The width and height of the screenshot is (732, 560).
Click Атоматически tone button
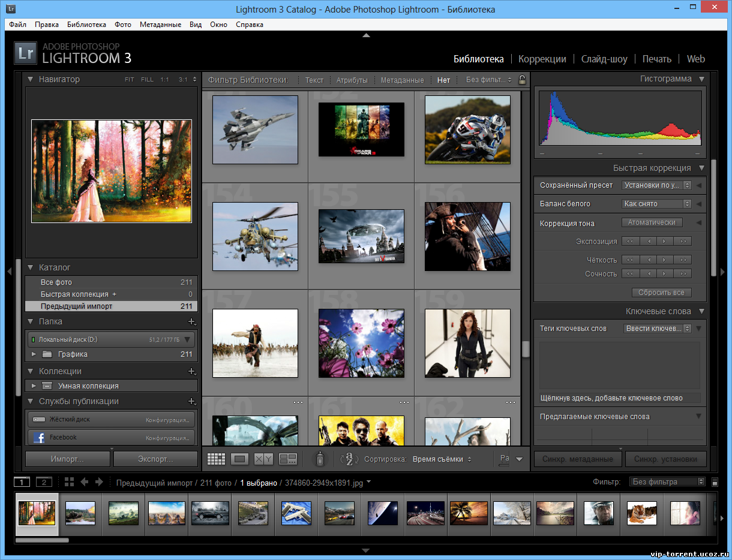pyautogui.click(x=652, y=222)
